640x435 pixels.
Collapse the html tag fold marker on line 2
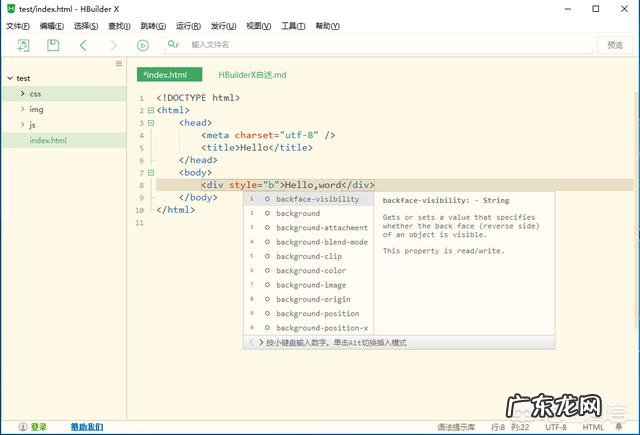coord(151,111)
